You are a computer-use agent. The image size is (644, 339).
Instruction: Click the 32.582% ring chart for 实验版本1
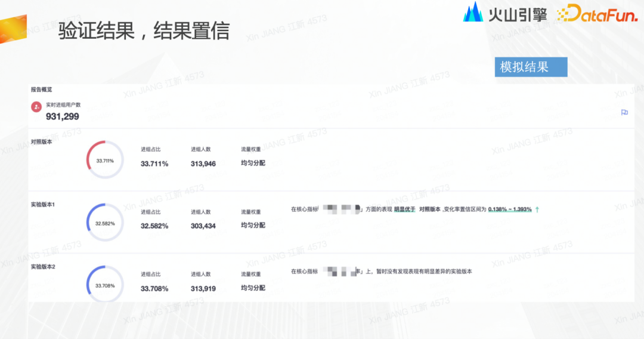click(105, 222)
